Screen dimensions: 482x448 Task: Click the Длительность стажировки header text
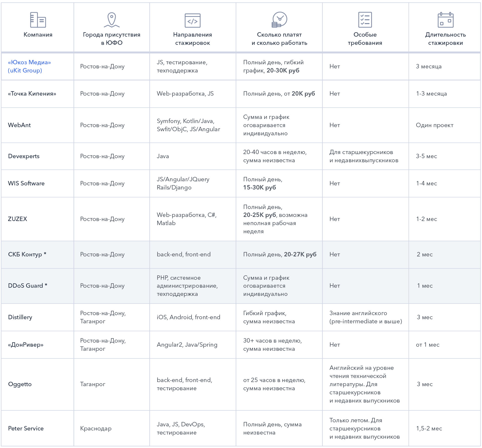tap(445, 39)
